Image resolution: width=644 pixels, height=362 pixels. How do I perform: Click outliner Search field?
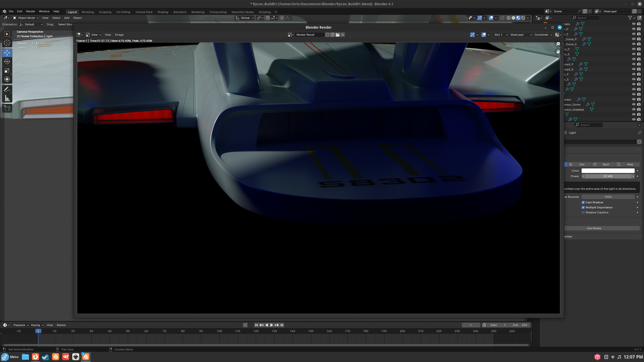(x=585, y=18)
